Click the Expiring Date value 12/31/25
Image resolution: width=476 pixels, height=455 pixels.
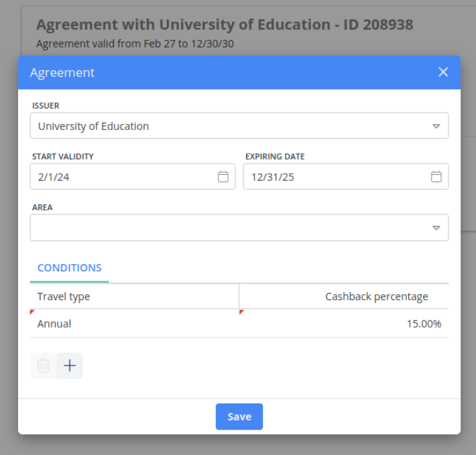[273, 177]
